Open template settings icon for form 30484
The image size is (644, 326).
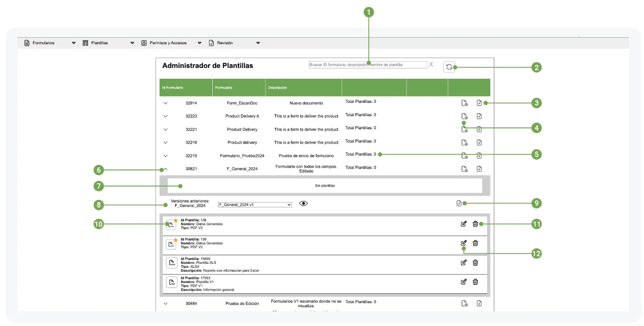465,304
